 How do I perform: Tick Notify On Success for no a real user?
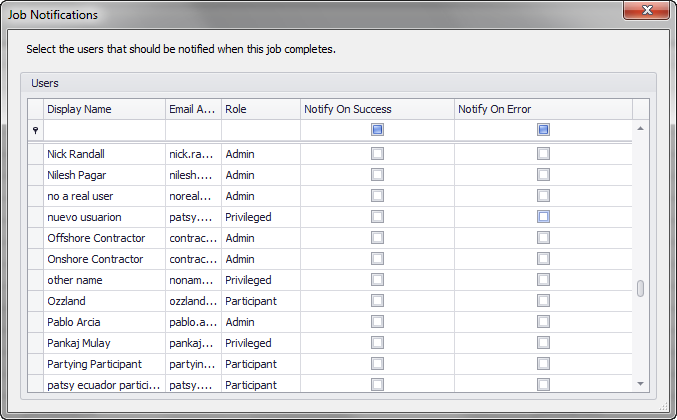tap(377, 196)
